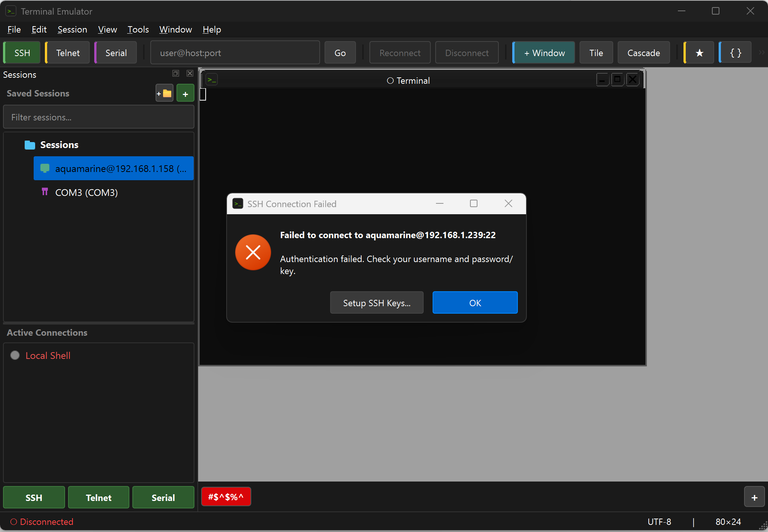Image resolution: width=768 pixels, height=532 pixels.
Task: Click the Terminal child window prompt icon
Action: [212, 80]
